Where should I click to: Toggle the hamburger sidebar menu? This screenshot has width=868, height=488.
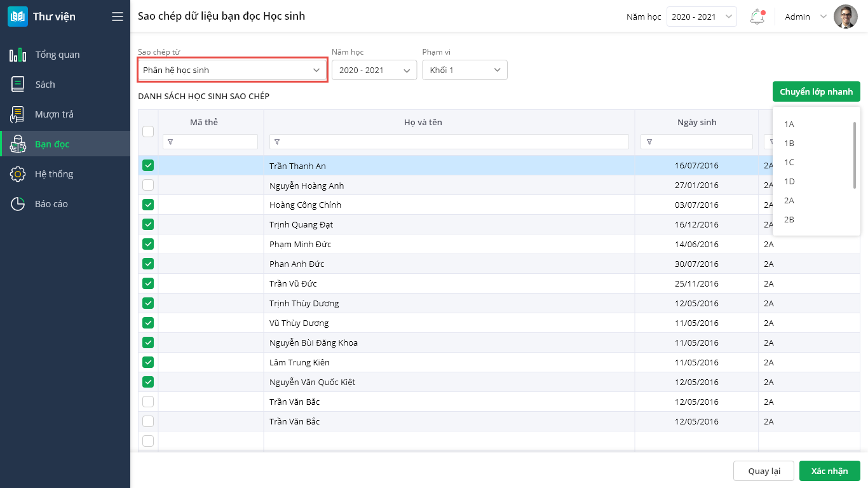[118, 17]
